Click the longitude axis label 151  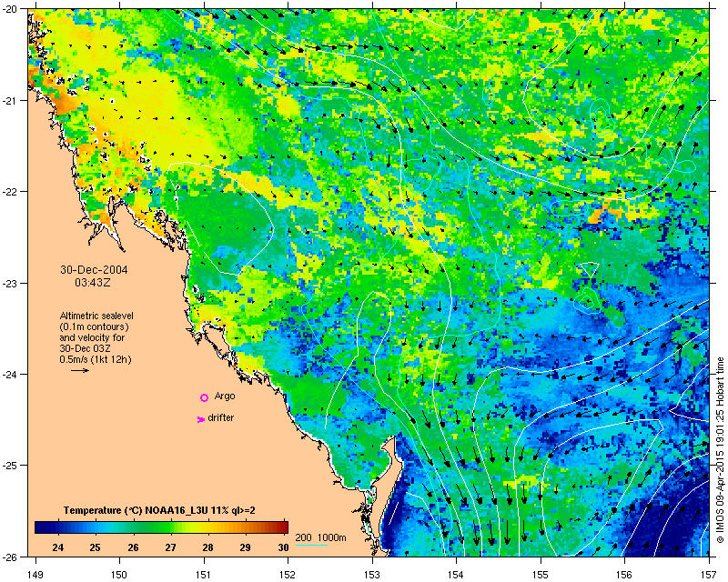tap(204, 574)
